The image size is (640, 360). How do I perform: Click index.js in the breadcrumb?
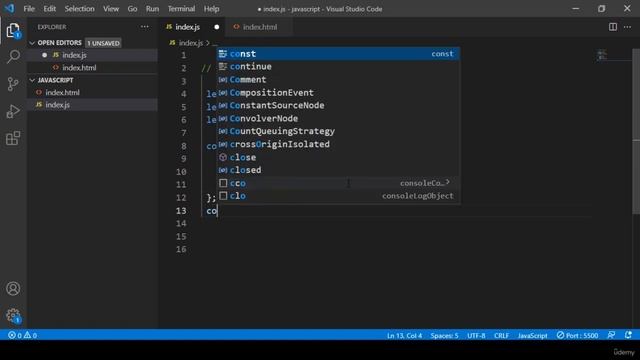pos(191,43)
